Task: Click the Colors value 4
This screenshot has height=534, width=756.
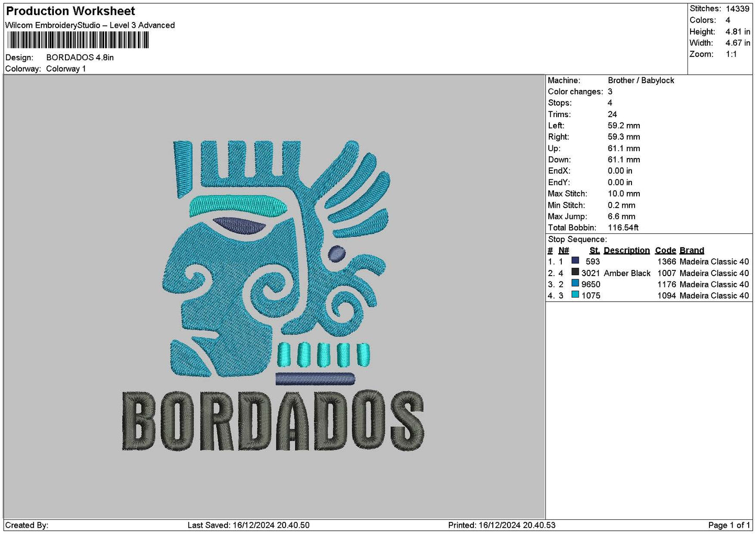Action: tap(728, 20)
